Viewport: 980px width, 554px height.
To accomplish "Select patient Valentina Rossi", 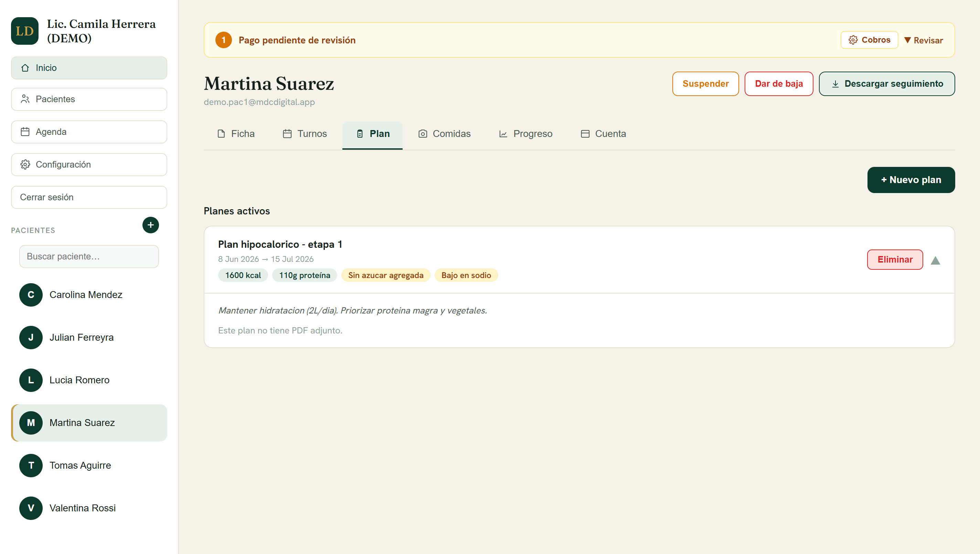I will (x=89, y=508).
